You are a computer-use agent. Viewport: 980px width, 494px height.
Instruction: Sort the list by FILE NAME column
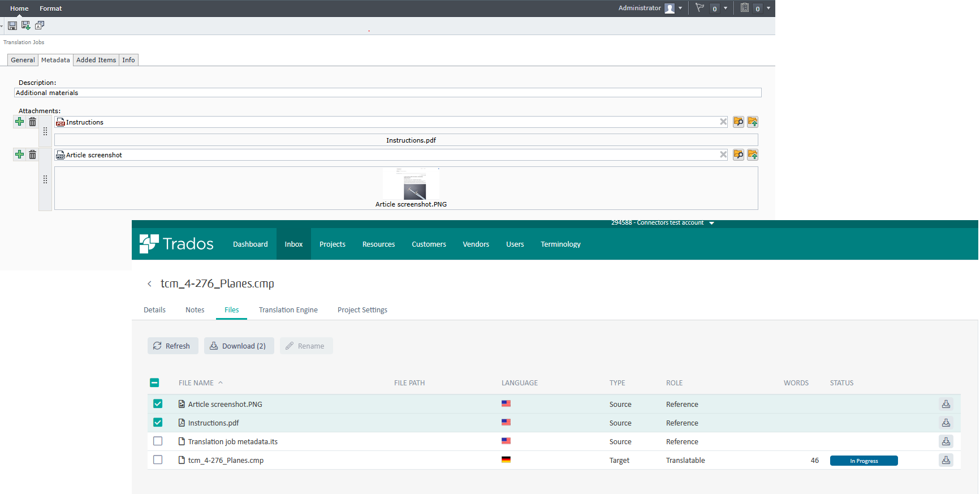(x=196, y=383)
